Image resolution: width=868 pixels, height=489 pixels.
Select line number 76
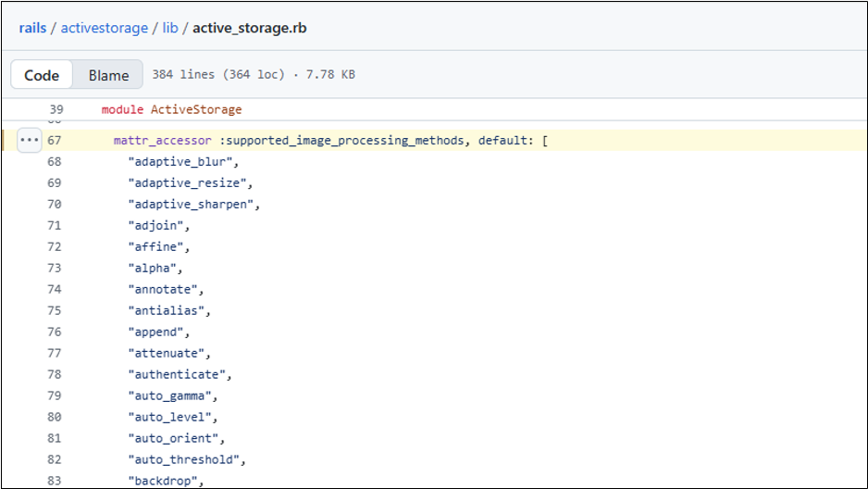(55, 332)
